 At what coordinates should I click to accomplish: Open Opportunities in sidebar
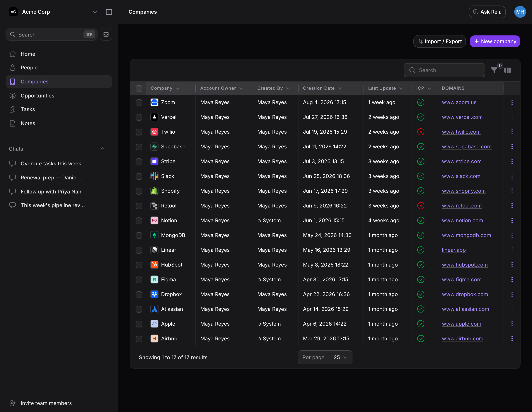[x=59, y=95]
